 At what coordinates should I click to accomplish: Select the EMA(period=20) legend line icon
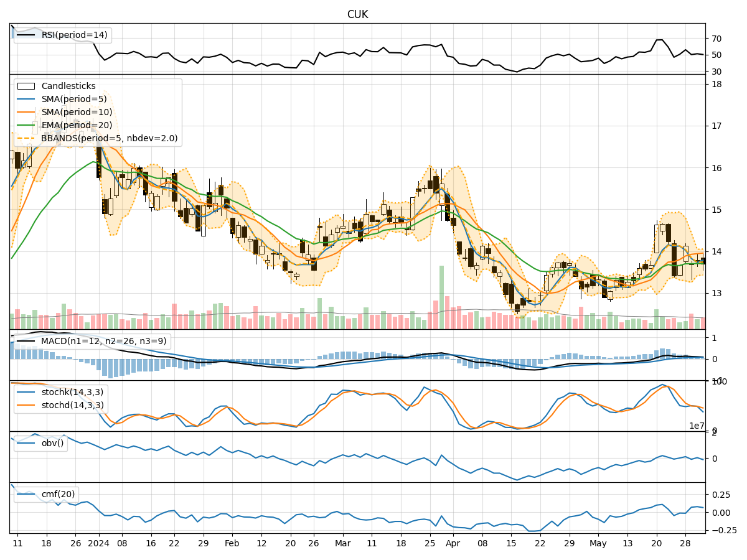(26, 124)
